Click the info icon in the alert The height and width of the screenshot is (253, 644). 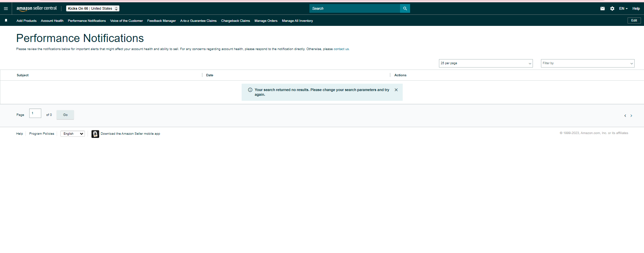click(250, 90)
